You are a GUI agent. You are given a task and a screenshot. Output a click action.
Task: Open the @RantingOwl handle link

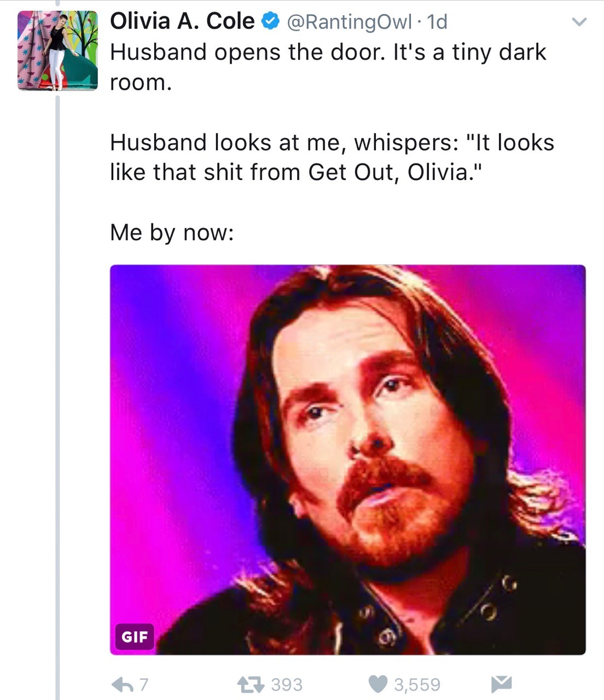point(349,22)
